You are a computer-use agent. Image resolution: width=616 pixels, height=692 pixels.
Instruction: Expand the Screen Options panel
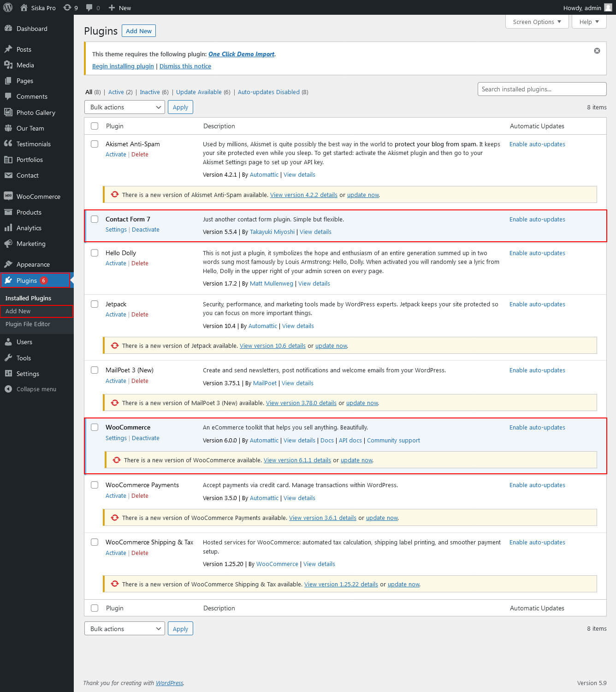(x=537, y=22)
